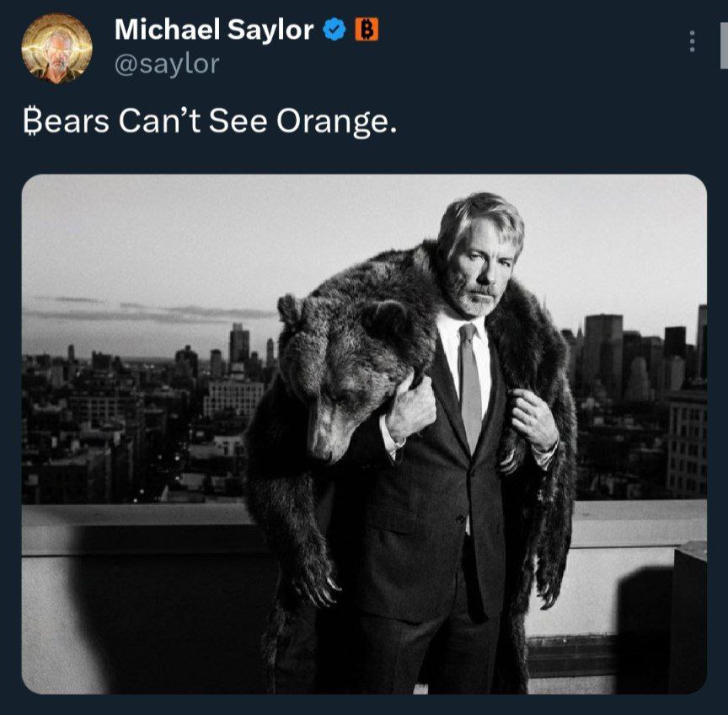Click the man's dark suit jacket
The image size is (728, 715).
tap(430, 523)
